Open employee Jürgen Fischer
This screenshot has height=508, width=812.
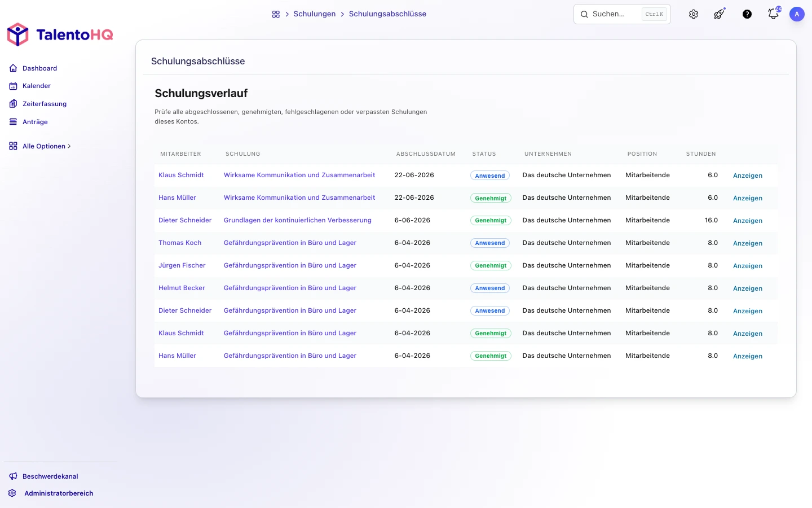pos(182,265)
